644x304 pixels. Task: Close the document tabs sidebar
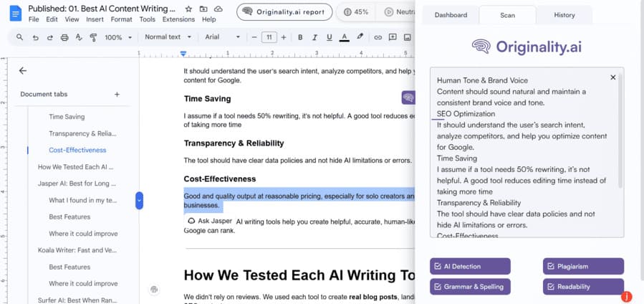coord(23,71)
